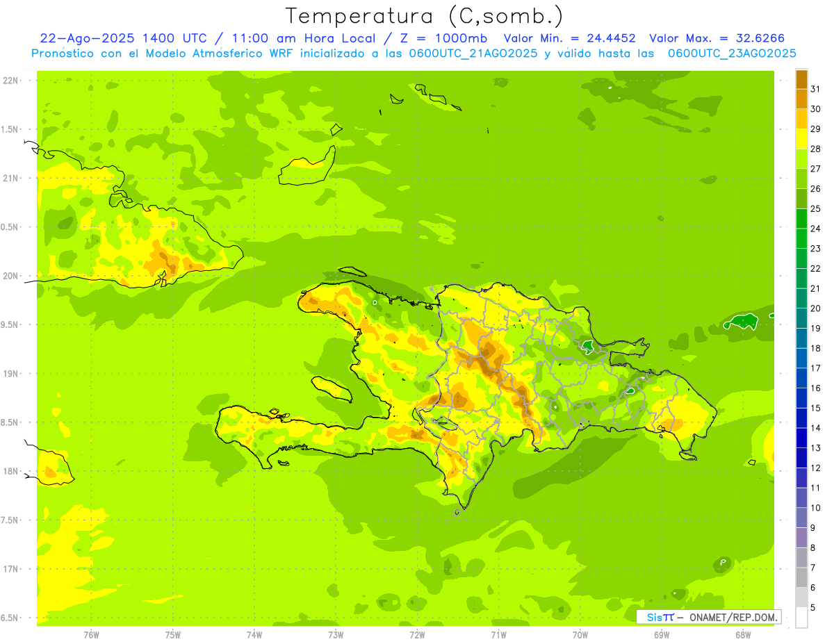
Task: Click the dark orange legend swatch above 31
Action: (x=801, y=79)
